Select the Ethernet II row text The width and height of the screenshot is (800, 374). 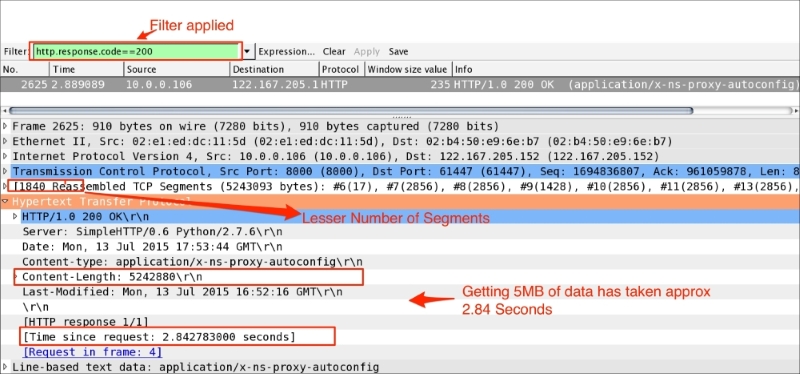point(342,141)
